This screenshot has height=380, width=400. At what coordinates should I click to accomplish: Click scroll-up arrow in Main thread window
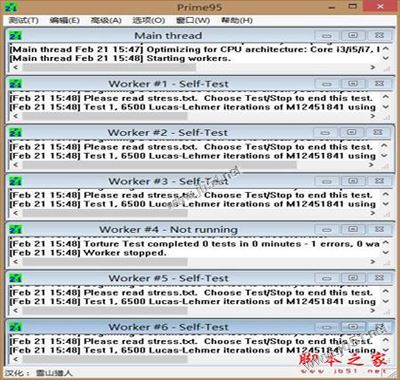[386, 49]
